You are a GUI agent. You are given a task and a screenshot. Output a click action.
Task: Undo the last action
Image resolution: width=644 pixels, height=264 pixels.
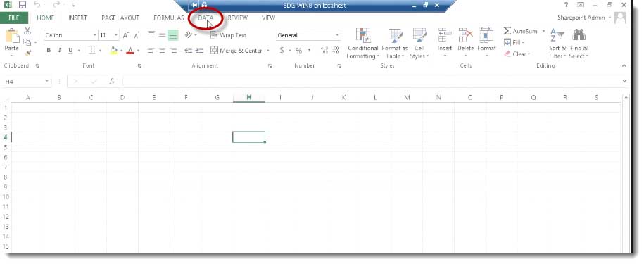click(37, 5)
